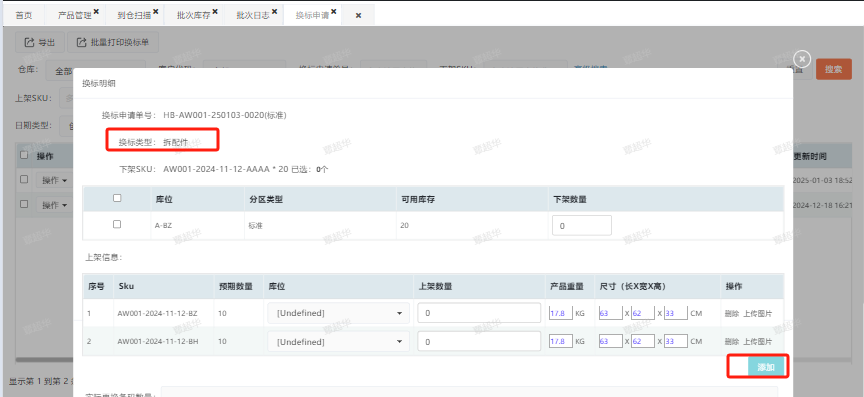
Task: Click the length field 63 in the BH row
Action: (611, 341)
